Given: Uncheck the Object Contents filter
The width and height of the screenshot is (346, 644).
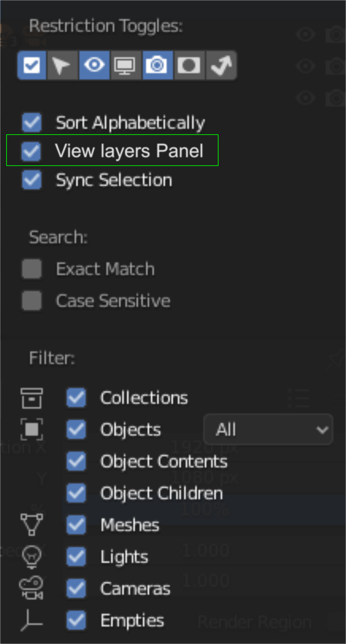Looking at the screenshot, I should 76,461.
